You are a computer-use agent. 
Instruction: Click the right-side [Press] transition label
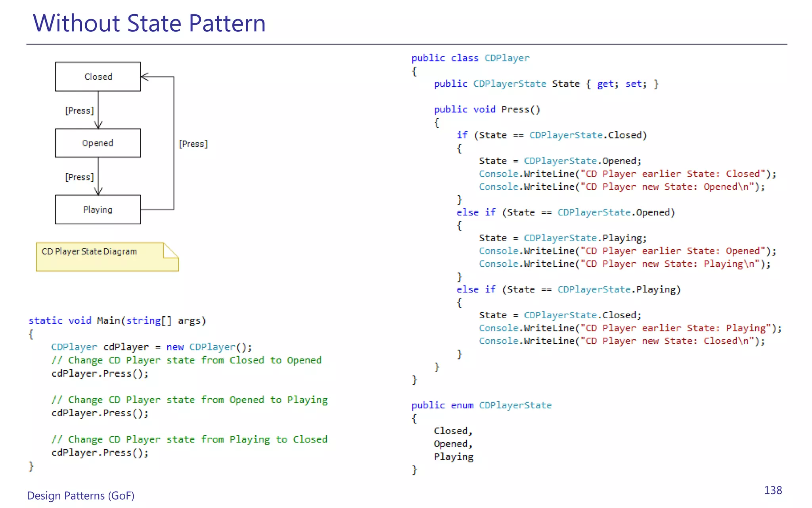click(x=193, y=144)
